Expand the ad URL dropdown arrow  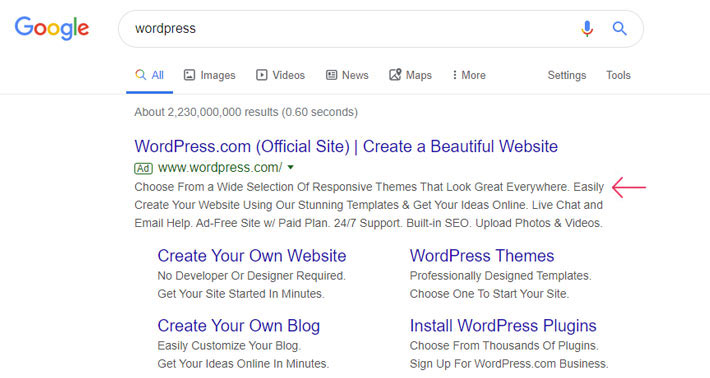(x=291, y=167)
